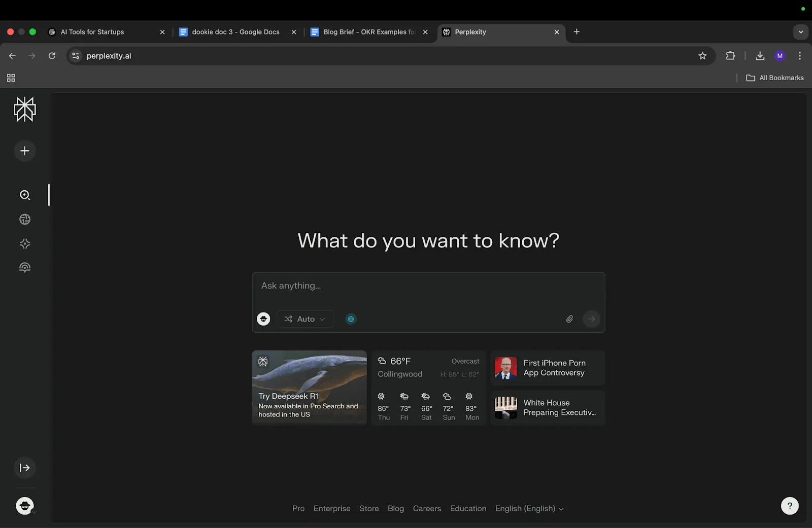812x528 pixels.
Task: Open the Store footer link
Action: (369, 508)
